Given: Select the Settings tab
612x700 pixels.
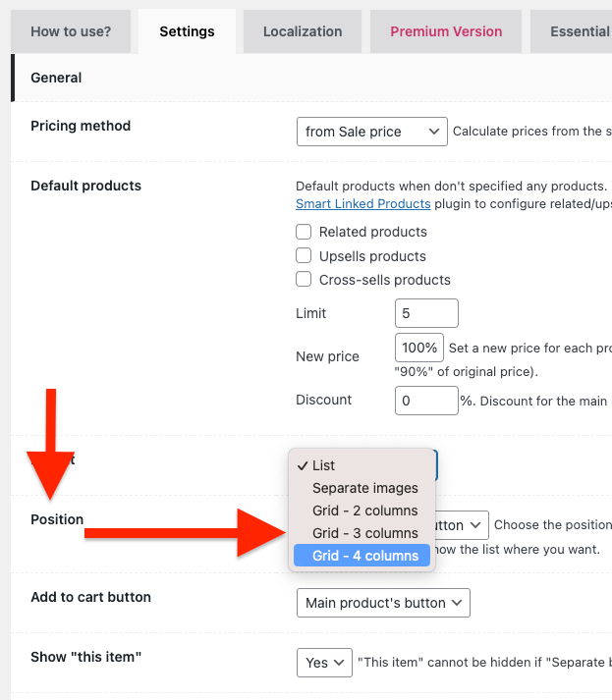Looking at the screenshot, I should pos(187,31).
